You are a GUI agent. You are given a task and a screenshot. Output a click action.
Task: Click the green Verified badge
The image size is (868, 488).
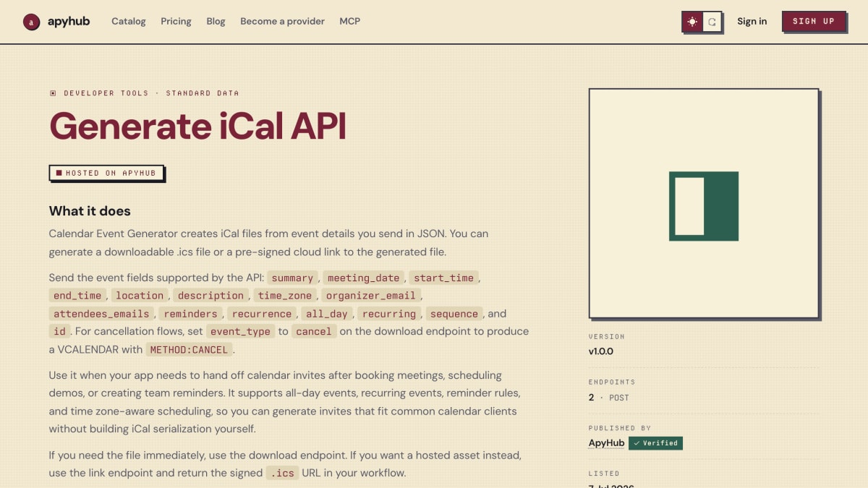pyautogui.click(x=655, y=443)
